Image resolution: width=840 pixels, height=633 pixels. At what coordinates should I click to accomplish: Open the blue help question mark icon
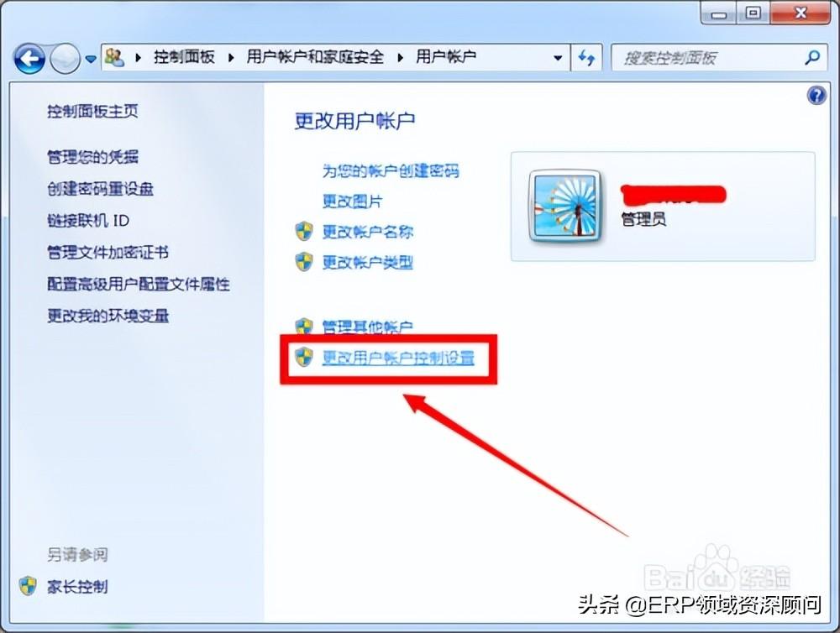(x=816, y=96)
